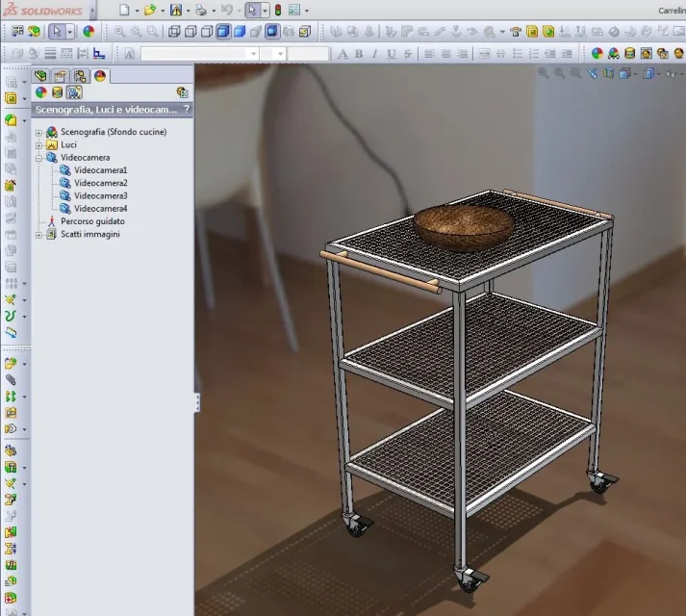Show appearances view in DisplayManager
This screenshot has height=616, width=686.
click(40, 92)
